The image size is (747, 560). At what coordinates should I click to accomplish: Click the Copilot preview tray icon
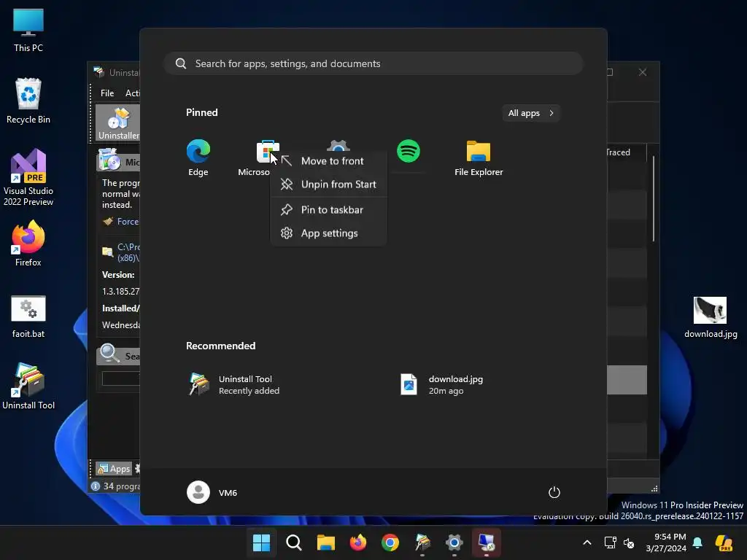724,542
